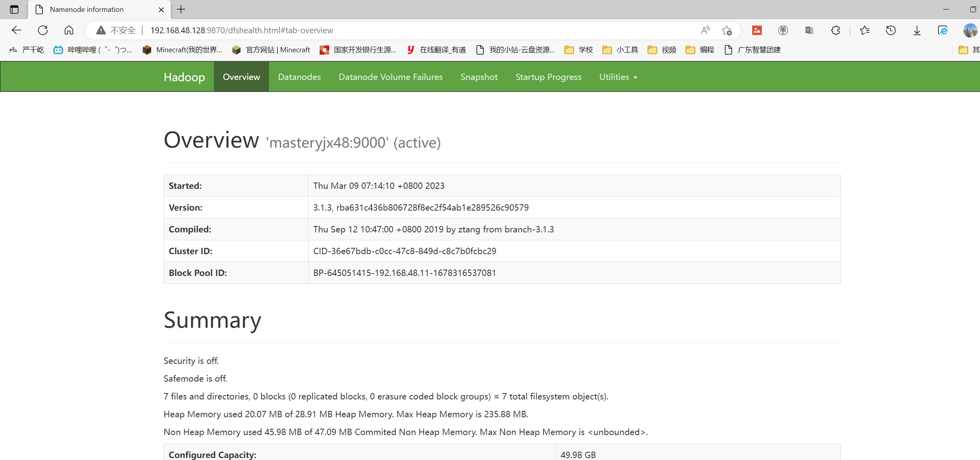Add this page to favorites

click(726, 30)
